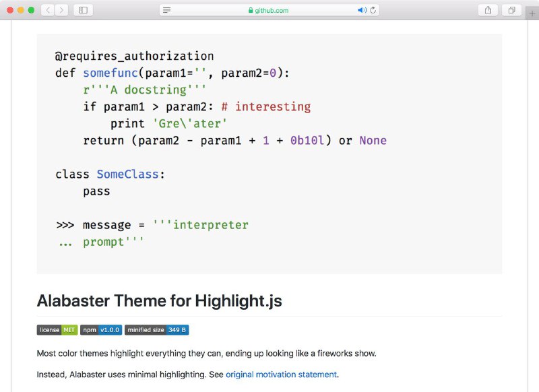Go back with Safari's back arrow

pyautogui.click(x=48, y=10)
